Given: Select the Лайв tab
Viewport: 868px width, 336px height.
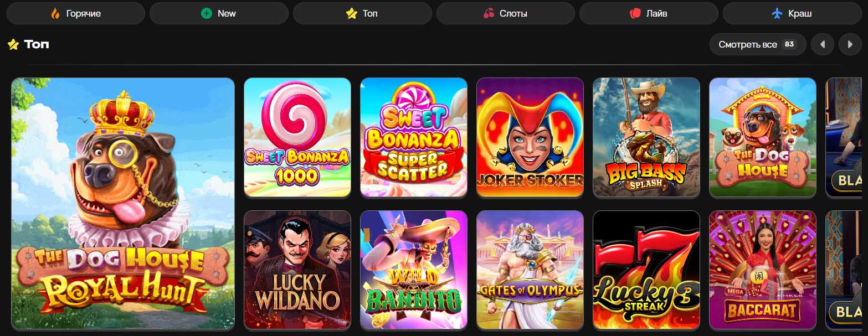Looking at the screenshot, I should [x=649, y=13].
